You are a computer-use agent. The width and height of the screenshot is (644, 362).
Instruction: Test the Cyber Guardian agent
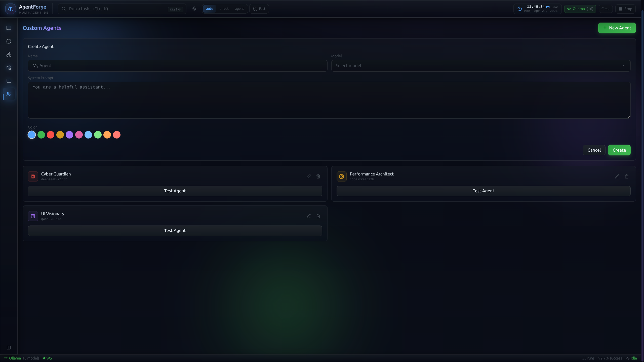tap(175, 191)
